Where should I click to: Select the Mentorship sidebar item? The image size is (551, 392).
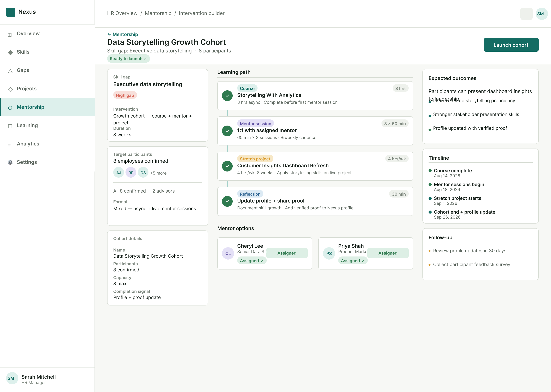[x=47, y=107]
